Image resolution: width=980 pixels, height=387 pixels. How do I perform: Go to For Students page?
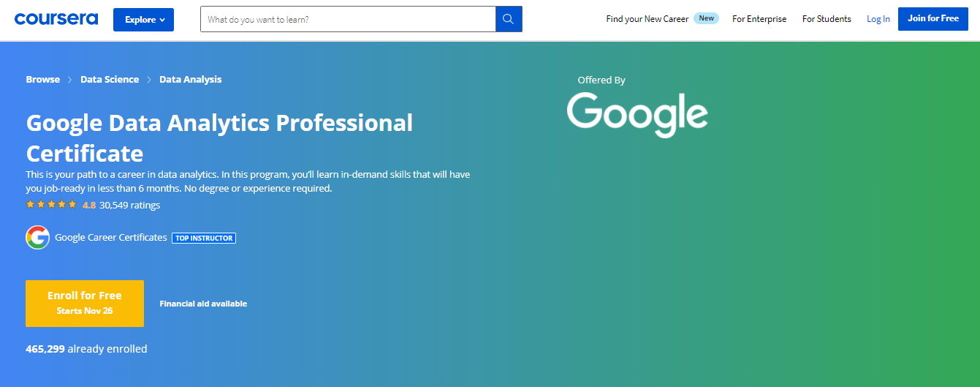827,19
